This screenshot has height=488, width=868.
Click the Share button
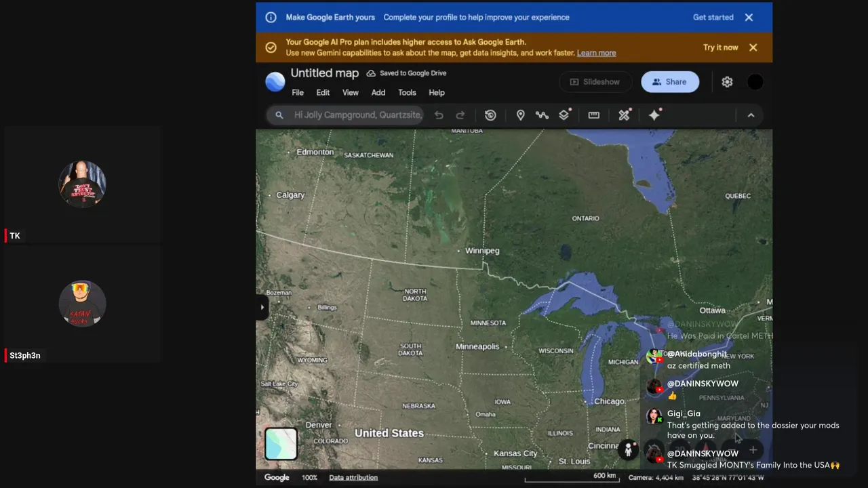[x=670, y=82]
